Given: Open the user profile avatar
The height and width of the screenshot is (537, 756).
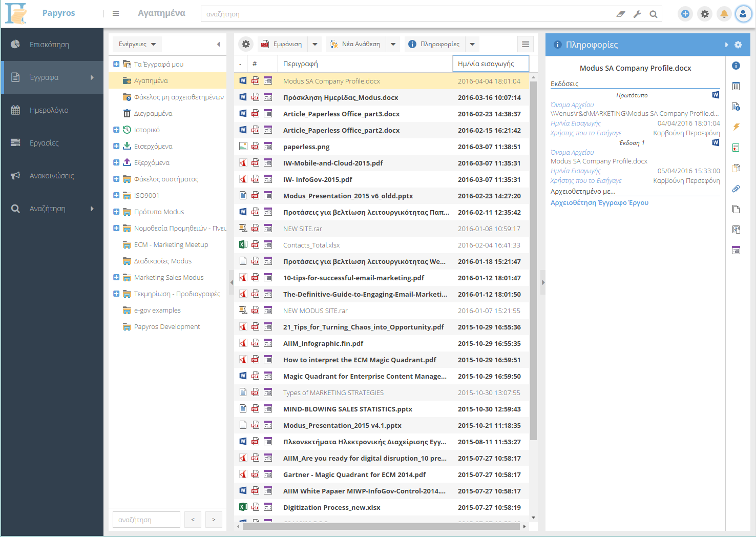Looking at the screenshot, I should (x=743, y=14).
